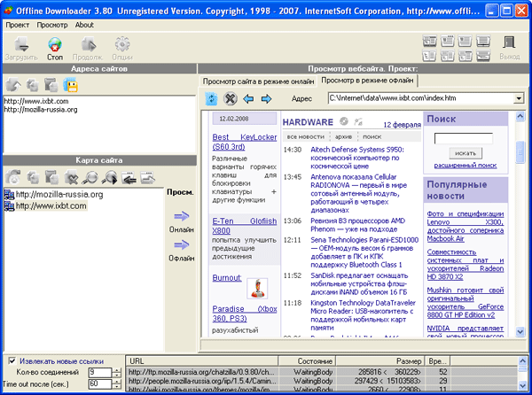Expand the Адрес address dropdown

point(519,98)
